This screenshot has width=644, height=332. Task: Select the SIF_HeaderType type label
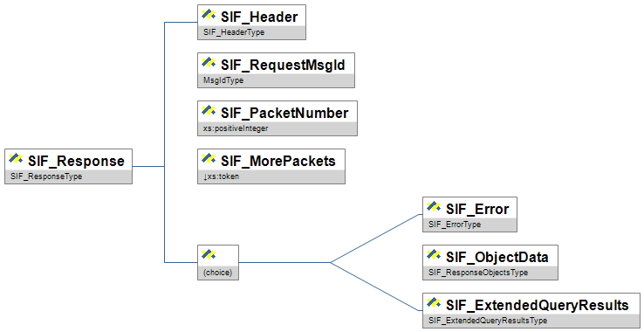(x=234, y=32)
